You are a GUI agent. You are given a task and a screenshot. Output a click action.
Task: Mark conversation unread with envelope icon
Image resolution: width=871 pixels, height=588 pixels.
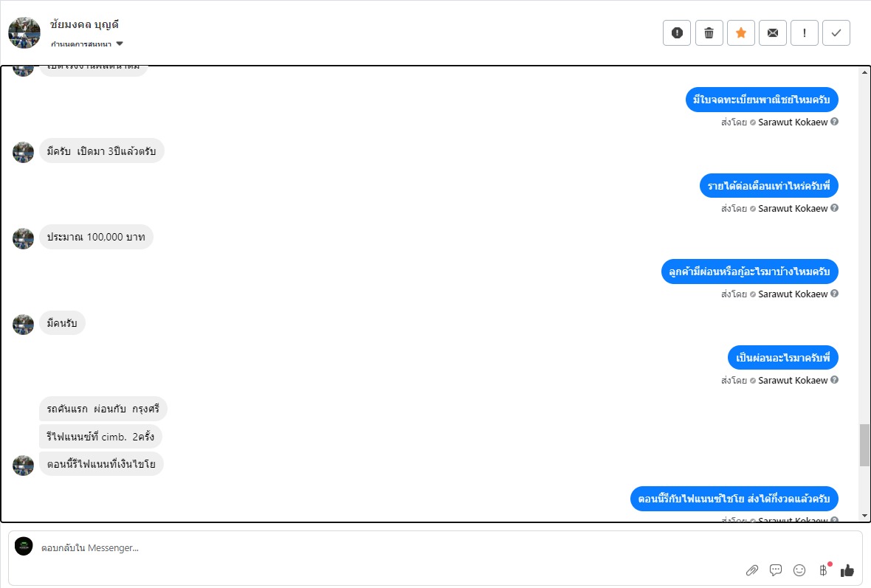[x=773, y=32]
